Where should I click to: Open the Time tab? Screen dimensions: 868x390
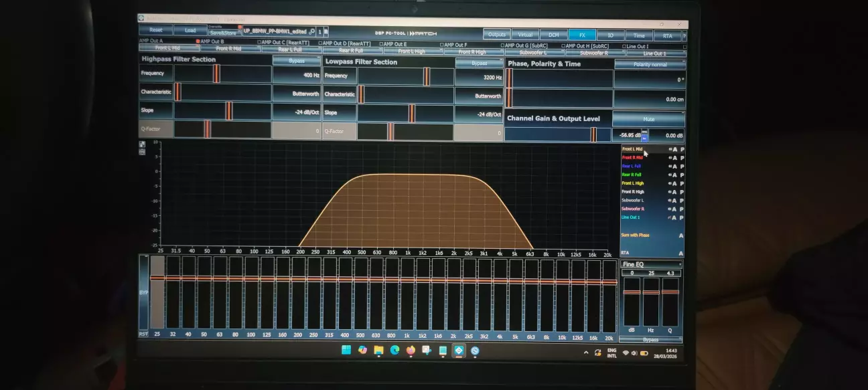639,35
